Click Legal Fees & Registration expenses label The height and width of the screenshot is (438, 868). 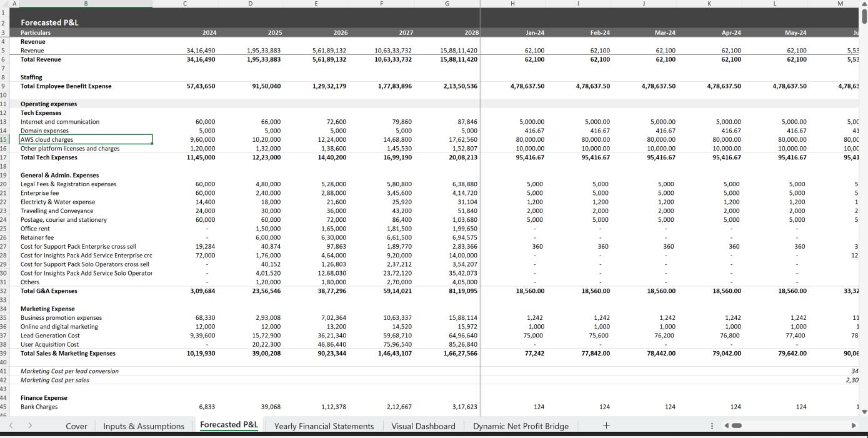(x=68, y=184)
